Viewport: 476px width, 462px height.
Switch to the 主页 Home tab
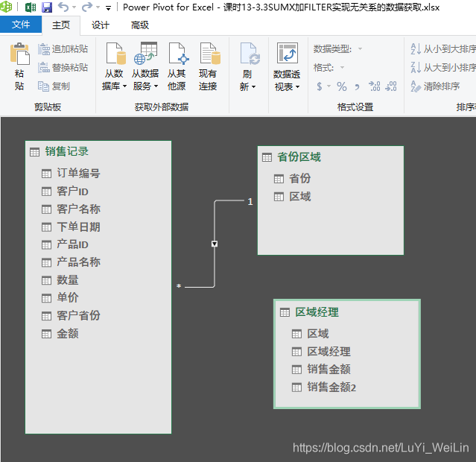pos(61,25)
